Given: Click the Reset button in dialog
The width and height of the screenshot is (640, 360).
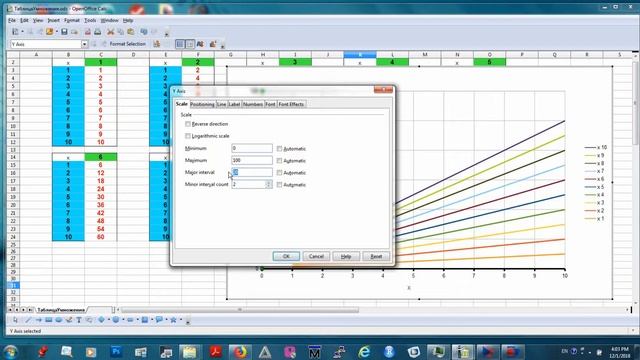Looking at the screenshot, I should (x=376, y=256).
